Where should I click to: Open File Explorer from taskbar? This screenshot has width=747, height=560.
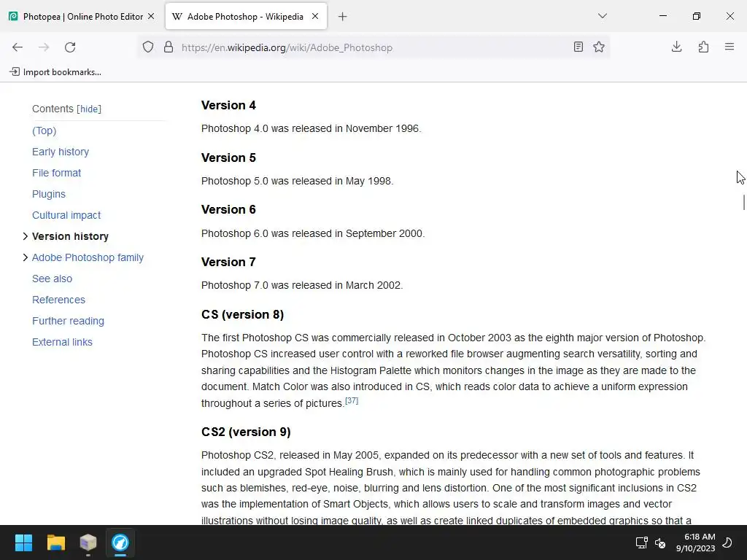pyautogui.click(x=55, y=542)
